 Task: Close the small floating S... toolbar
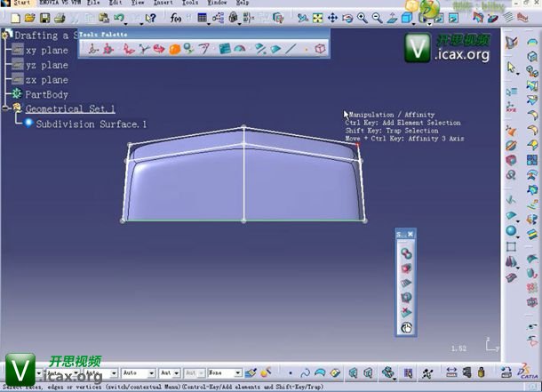[410, 235]
